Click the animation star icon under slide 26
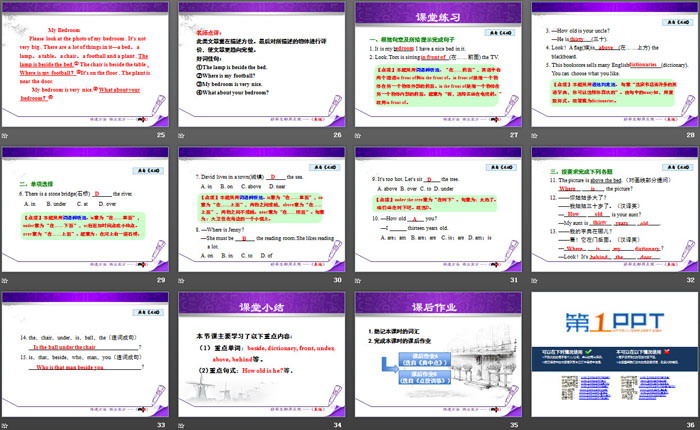This screenshot has width=700, height=430. pyautogui.click(x=181, y=135)
